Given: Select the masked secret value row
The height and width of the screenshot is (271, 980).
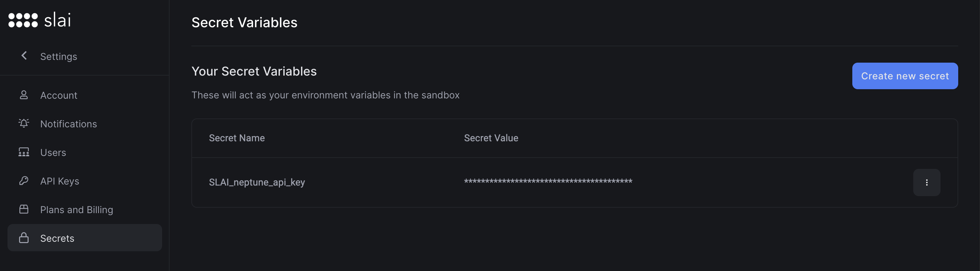Looking at the screenshot, I should click(548, 182).
